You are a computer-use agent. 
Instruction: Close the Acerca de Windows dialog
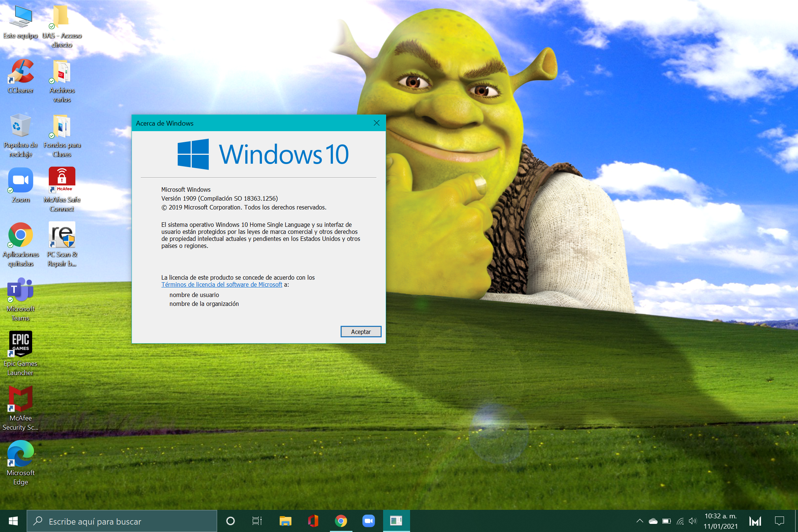[376, 123]
